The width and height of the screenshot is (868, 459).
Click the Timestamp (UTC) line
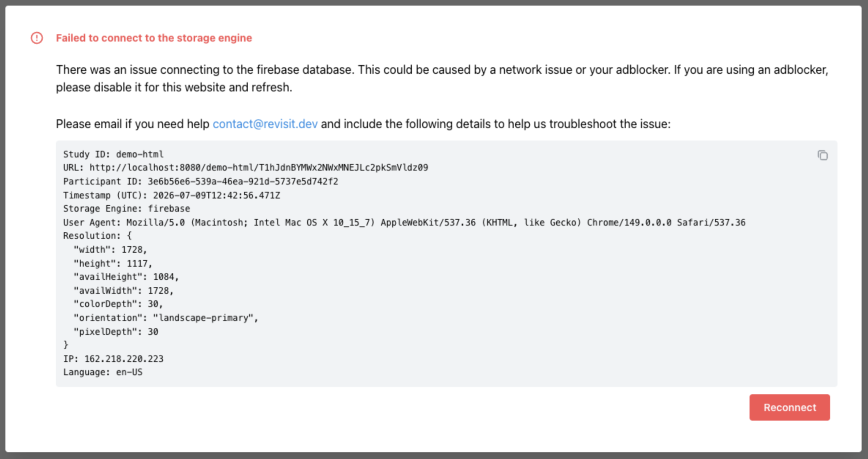pyautogui.click(x=171, y=195)
